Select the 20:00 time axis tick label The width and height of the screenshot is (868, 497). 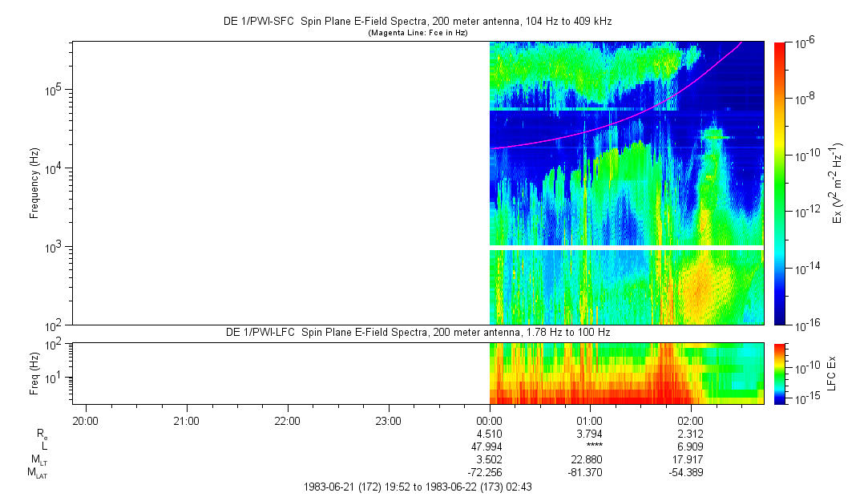pos(85,419)
